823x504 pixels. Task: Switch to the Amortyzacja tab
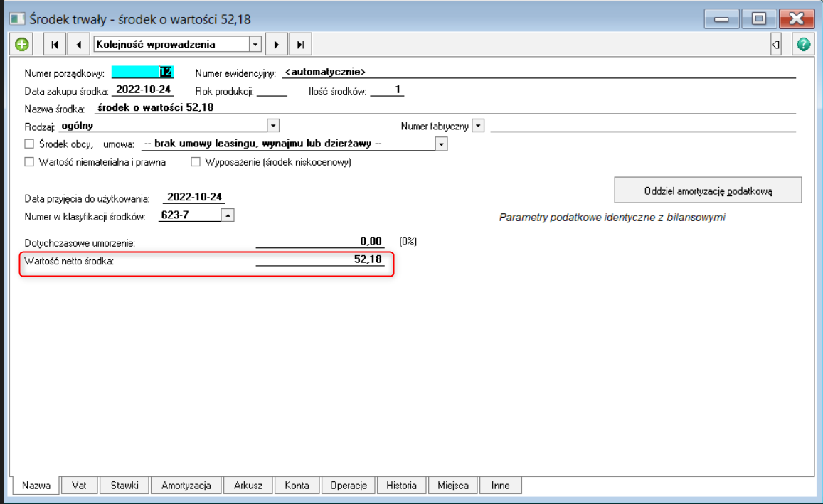pyautogui.click(x=186, y=485)
